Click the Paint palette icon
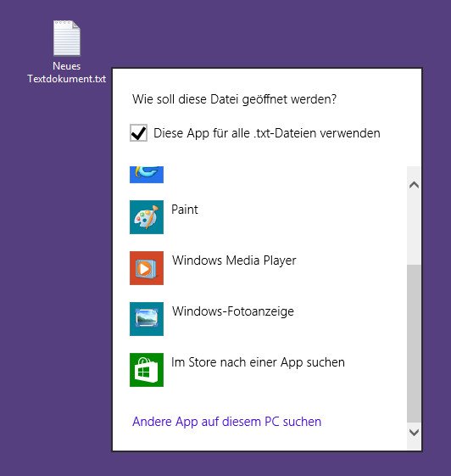451x476 pixels. [x=147, y=217]
